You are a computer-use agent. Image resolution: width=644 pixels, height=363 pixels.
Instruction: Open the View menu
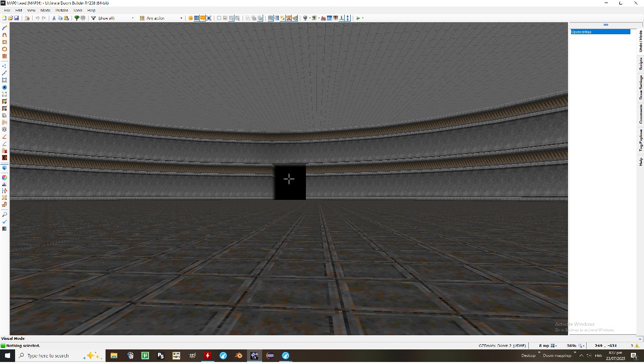[31, 10]
